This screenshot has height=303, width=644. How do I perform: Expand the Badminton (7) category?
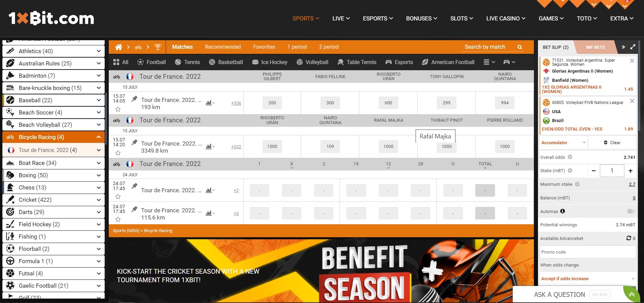click(x=54, y=76)
